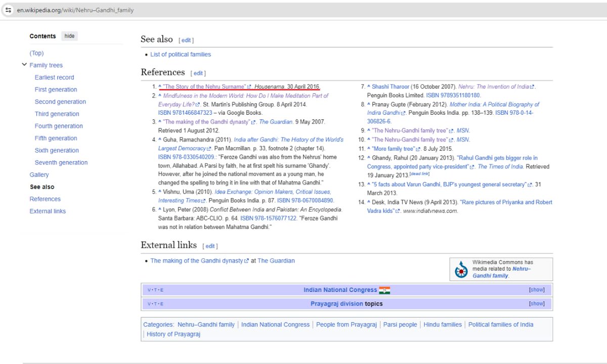607x364 pixels.
Task: Click The Guardian link under External links
Action: coord(276,261)
